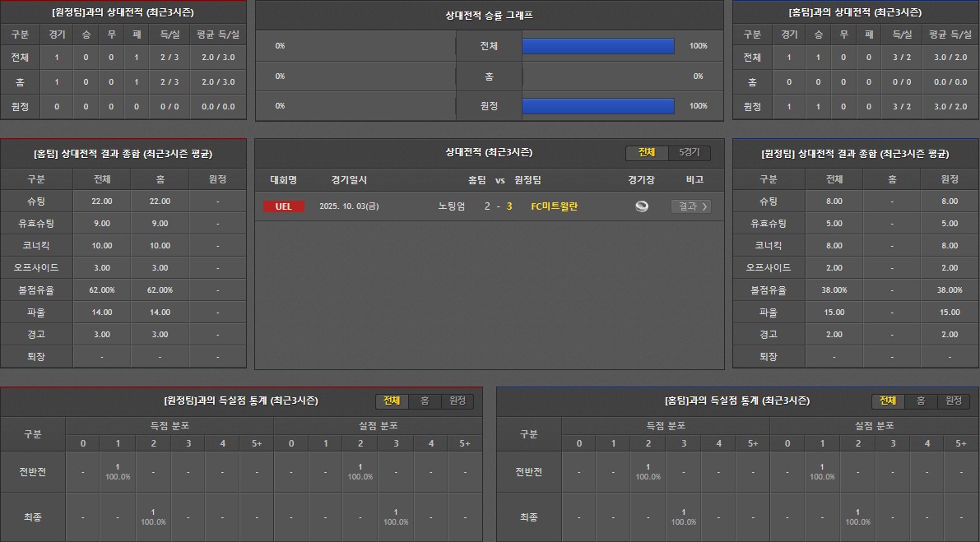
Task: Select 원정 filter in right goal stats panel
Action: click(953, 401)
